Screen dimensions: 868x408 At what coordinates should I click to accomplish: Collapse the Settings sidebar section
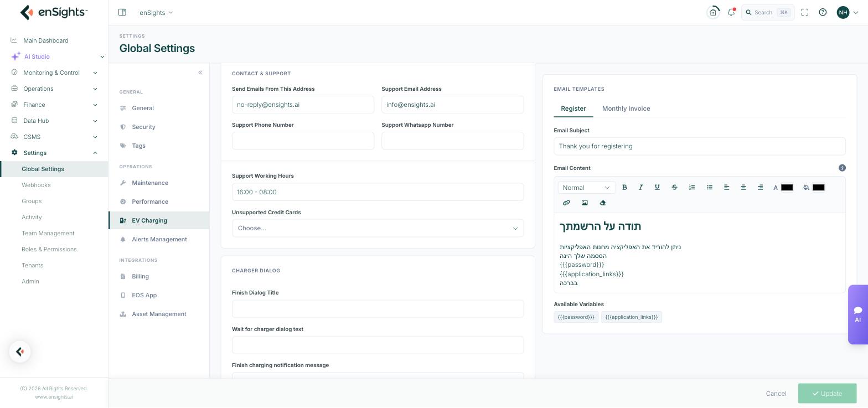(x=54, y=153)
